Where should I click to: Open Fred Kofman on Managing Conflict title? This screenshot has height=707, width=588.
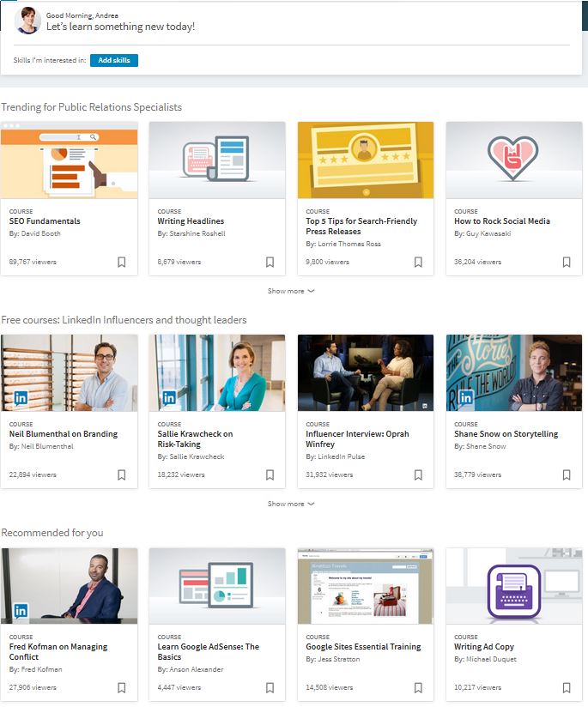click(x=58, y=652)
